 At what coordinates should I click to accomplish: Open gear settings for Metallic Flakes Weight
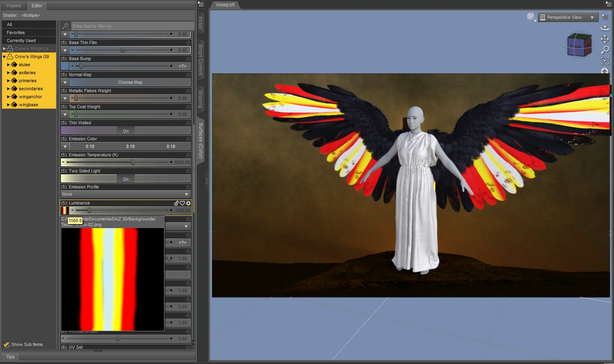point(188,91)
